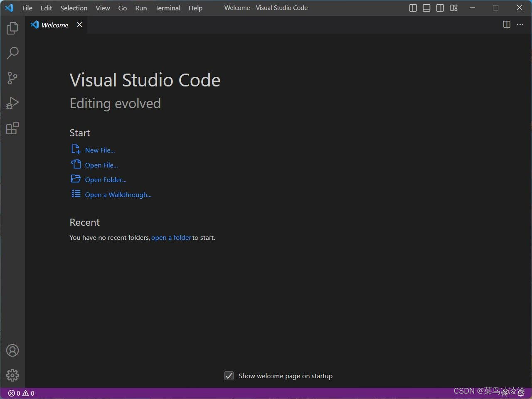Image resolution: width=532 pixels, height=399 pixels.
Task: Open the editor More Actions ellipsis
Action: [520, 25]
